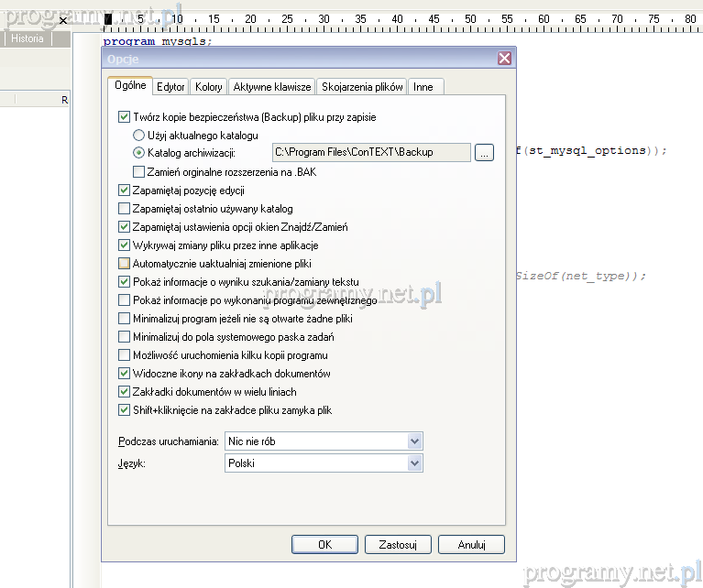Toggle Zapamiętaj ostatnio używany katalog checkbox
This screenshot has width=703, height=588.
tap(125, 209)
